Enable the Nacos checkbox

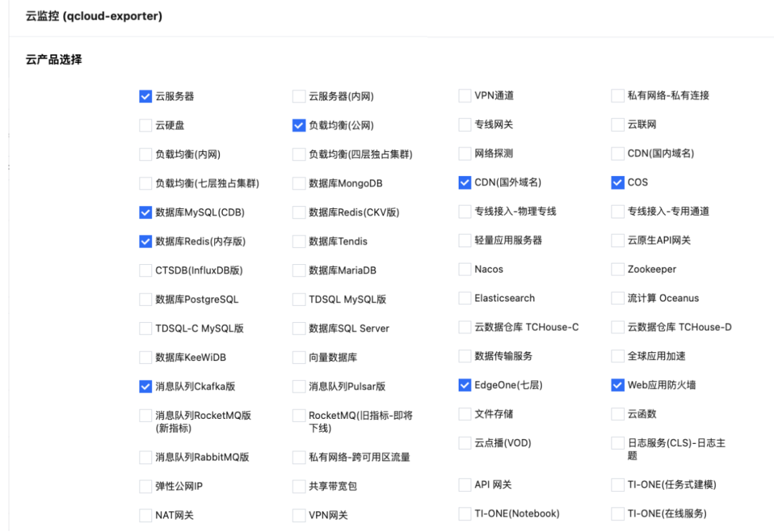(x=464, y=269)
